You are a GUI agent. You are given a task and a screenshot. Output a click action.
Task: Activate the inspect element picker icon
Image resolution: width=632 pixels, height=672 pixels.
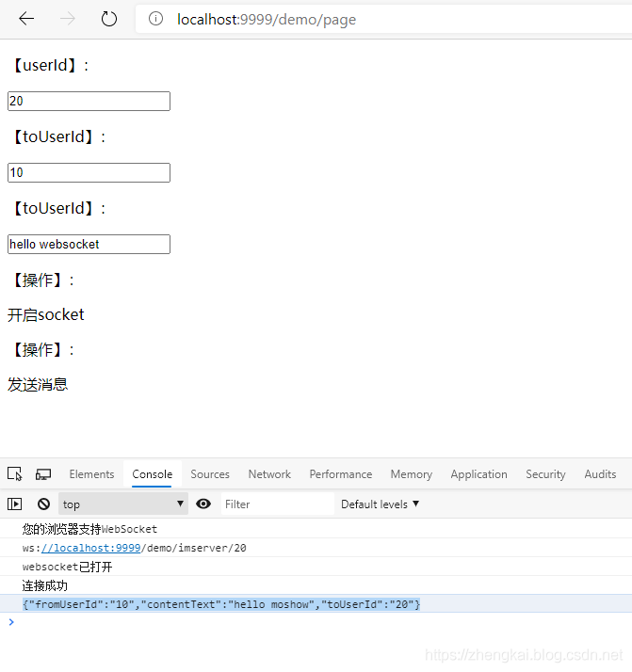14,474
